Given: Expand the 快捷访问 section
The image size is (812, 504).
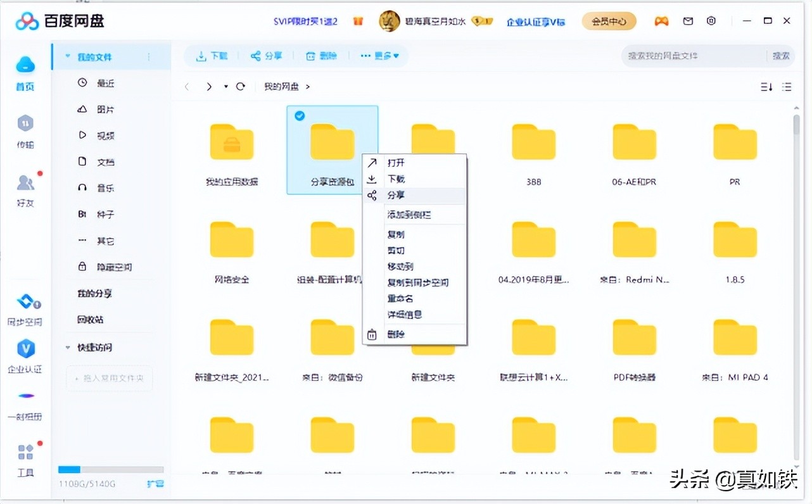Looking at the screenshot, I should pyautogui.click(x=68, y=347).
